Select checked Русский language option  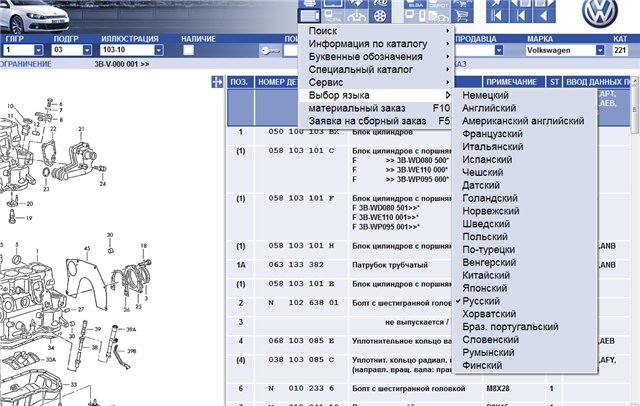[525, 301]
